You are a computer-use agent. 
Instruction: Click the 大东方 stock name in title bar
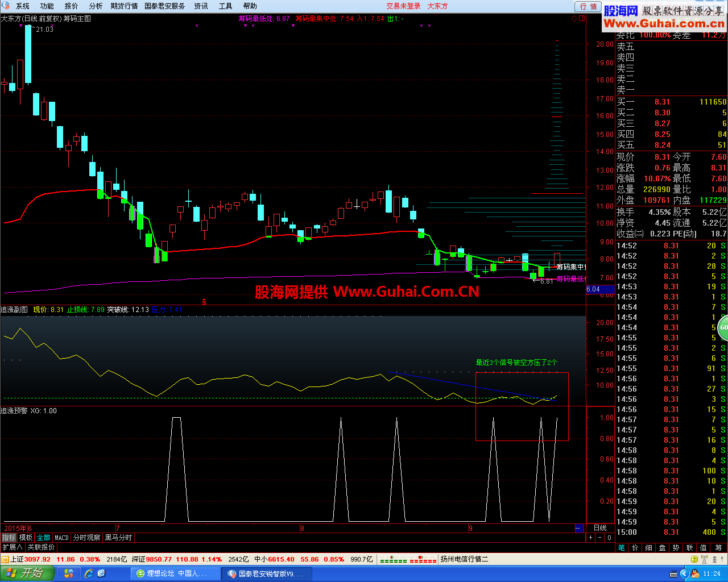tap(438, 6)
